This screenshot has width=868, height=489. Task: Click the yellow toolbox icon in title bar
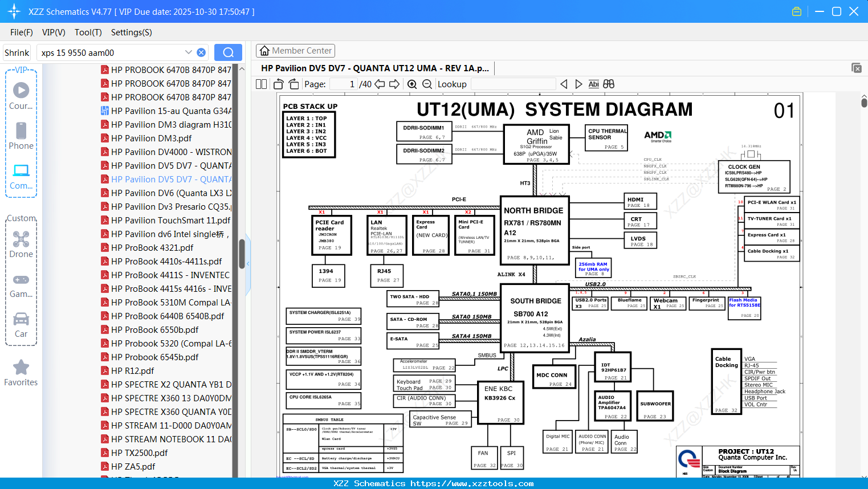pyautogui.click(x=797, y=11)
